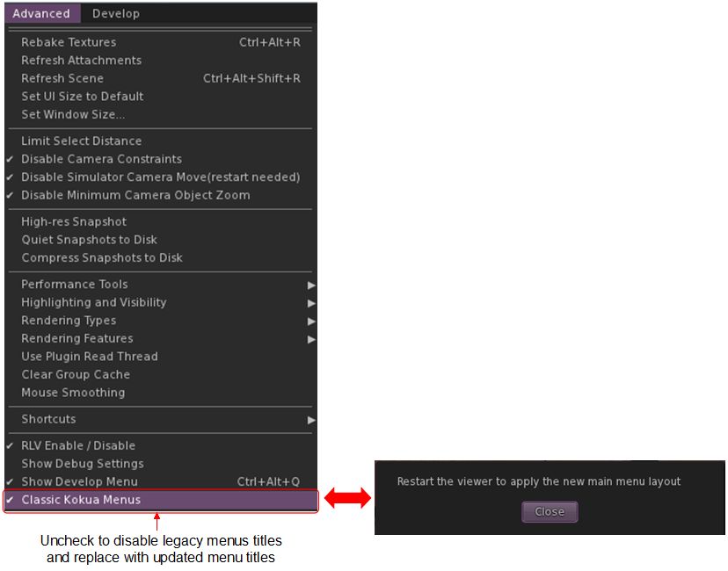Image resolution: width=728 pixels, height=571 pixels.
Task: Open the Develop menu
Action: pyautogui.click(x=115, y=13)
